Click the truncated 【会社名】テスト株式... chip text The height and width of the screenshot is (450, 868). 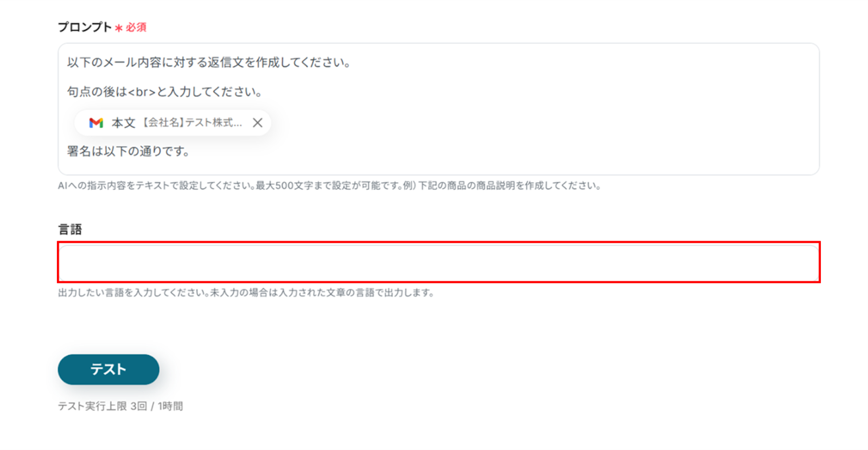(x=192, y=123)
